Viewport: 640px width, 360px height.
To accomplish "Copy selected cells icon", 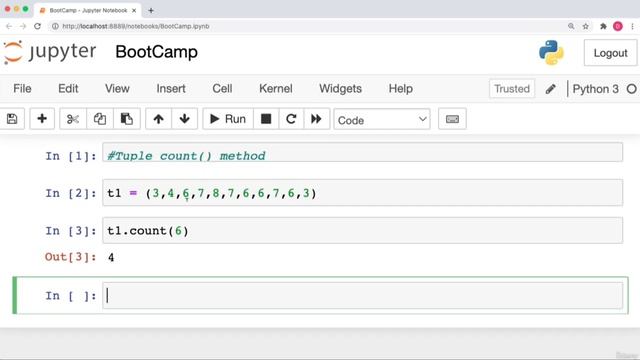I will pyautogui.click(x=100, y=119).
